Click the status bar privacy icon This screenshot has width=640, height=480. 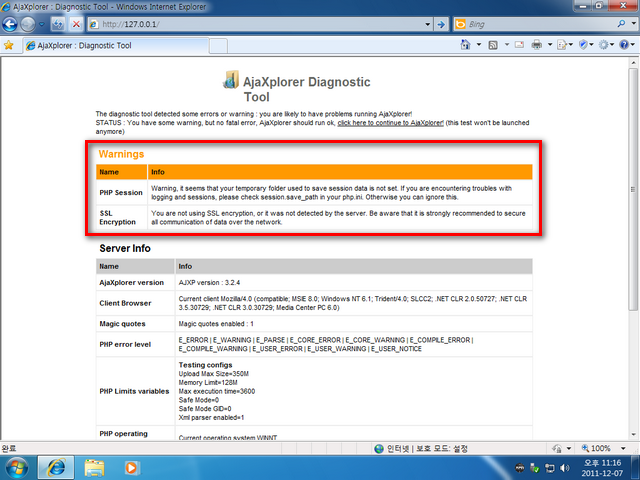click(557, 449)
